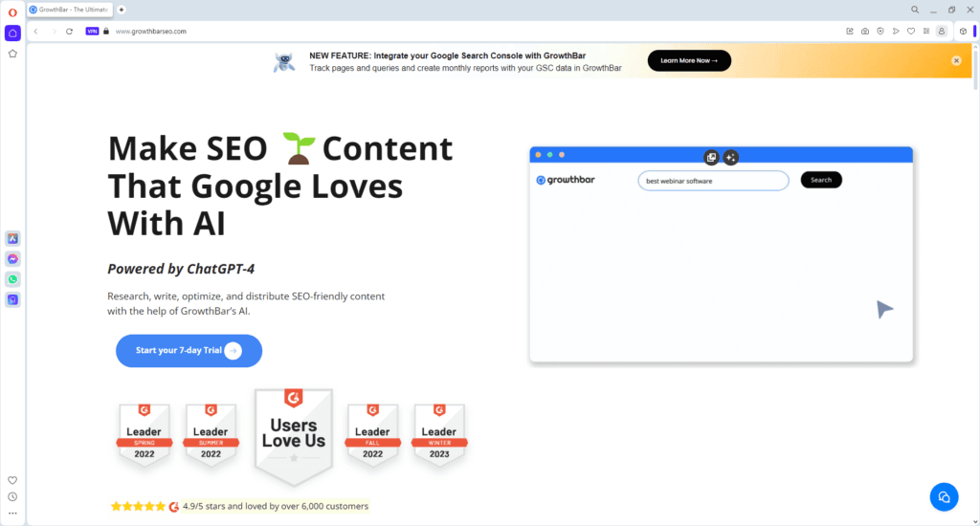Open the purple sidebar app below WhatsApp
The image size is (980, 526).
click(x=12, y=300)
